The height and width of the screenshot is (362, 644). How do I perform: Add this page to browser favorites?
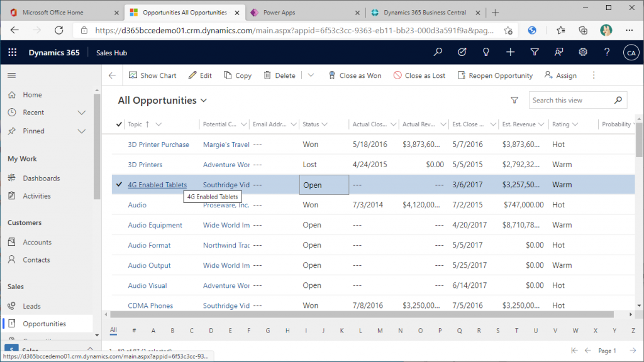tap(508, 30)
